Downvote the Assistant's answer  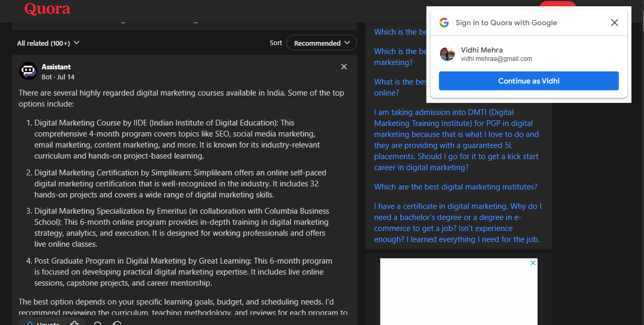[x=74, y=323]
